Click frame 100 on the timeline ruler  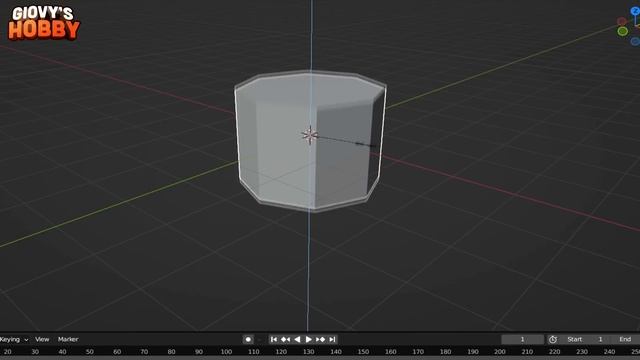tap(226, 351)
